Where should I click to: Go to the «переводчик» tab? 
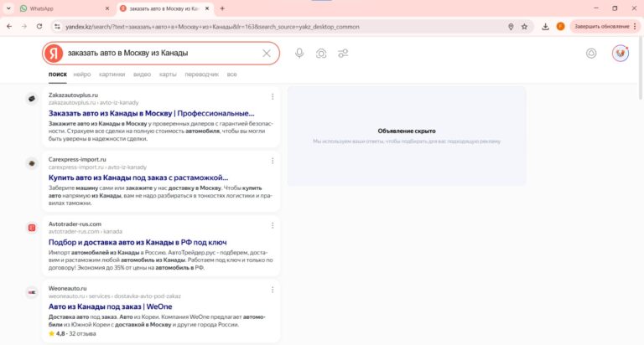(x=201, y=75)
